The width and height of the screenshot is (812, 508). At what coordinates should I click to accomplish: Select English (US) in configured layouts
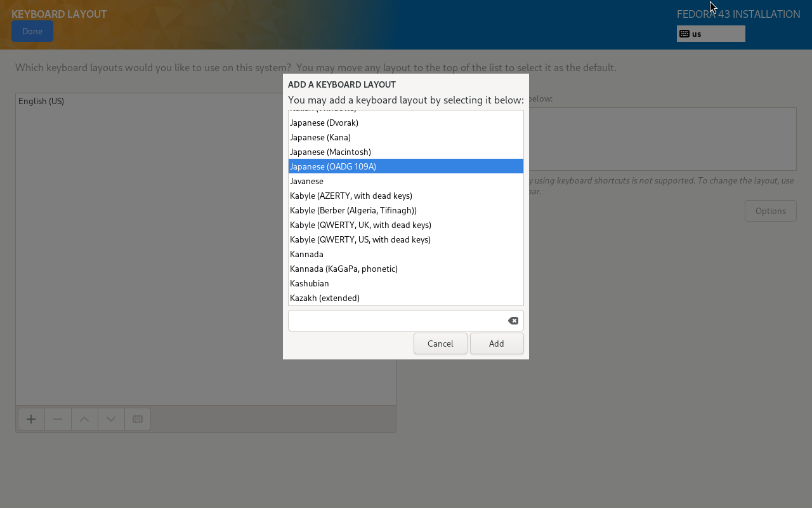(41, 101)
